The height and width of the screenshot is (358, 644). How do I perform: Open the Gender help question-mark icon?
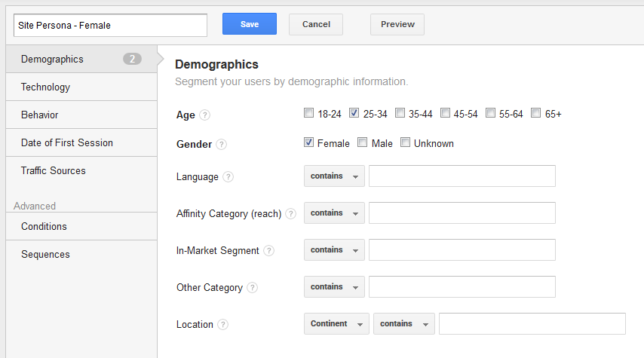222,144
